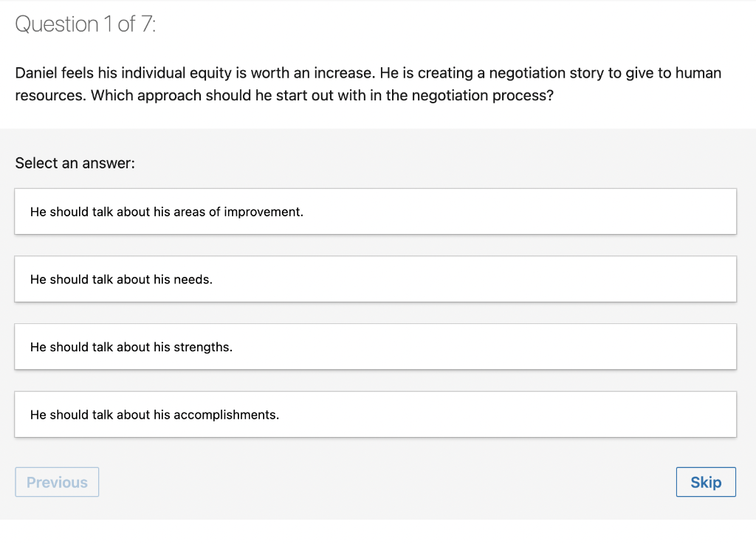The image size is (756, 544).
Task: Click the empty right side of the improvement option
Action: pos(591,212)
